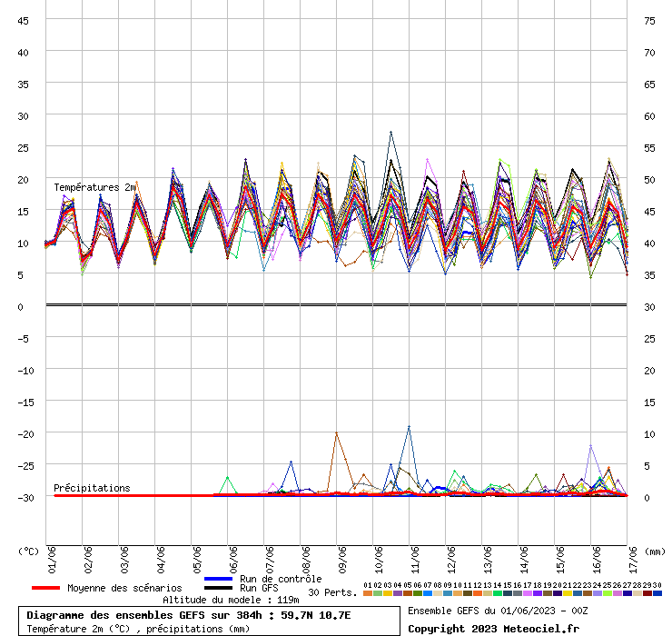The height and width of the screenshot is (636, 672).
Task: Click the perturbation number 12 legend label
Action: (x=478, y=585)
